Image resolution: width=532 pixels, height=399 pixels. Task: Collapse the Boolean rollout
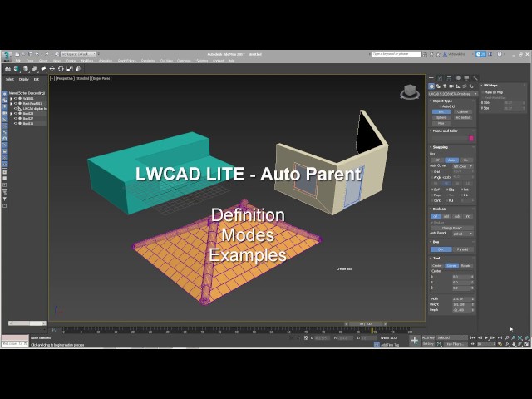pyautogui.click(x=439, y=209)
